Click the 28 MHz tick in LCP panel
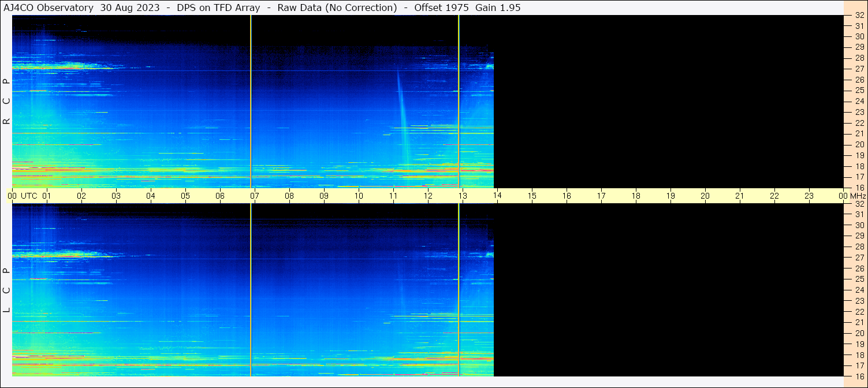The height and width of the screenshot is (388, 868). [x=859, y=247]
